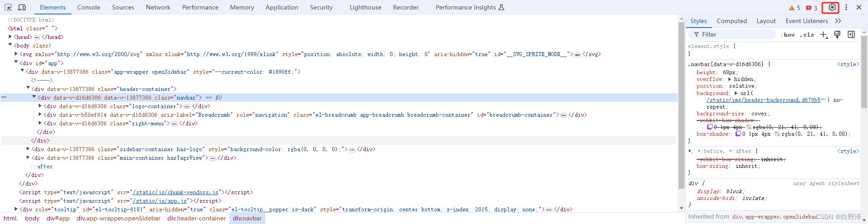Open the color swatch on struck-through -webkit-box-shadow
868x224 pixels.
tap(749, 127)
